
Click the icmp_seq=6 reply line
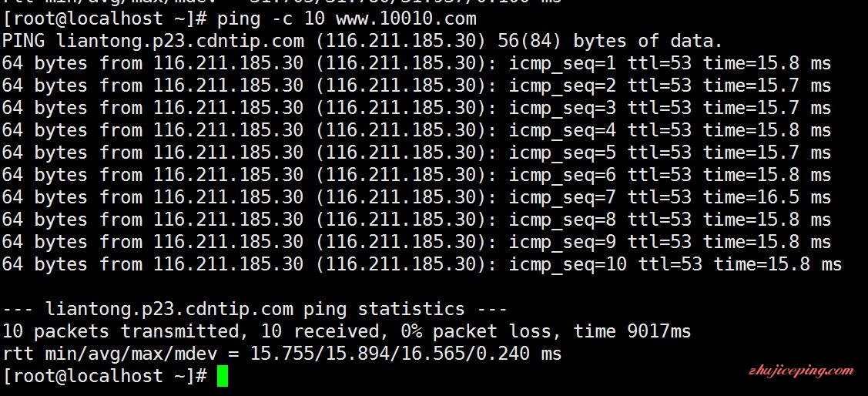pos(416,175)
